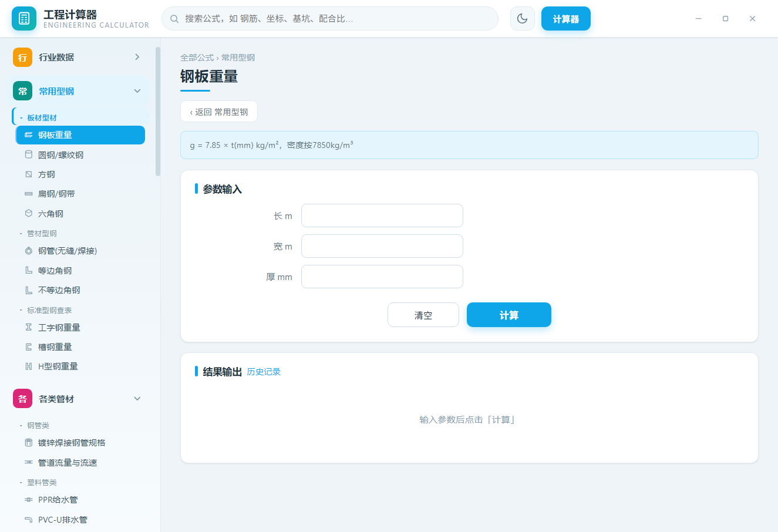The width and height of the screenshot is (778, 532).
Task: Click the 塑料管类 group heading
Action: point(42,483)
